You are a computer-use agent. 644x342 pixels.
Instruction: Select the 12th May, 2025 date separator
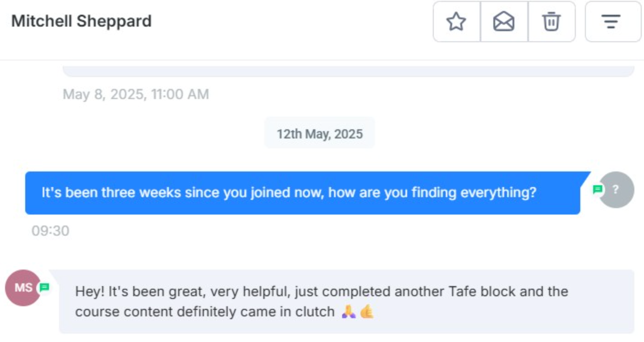[x=319, y=134]
